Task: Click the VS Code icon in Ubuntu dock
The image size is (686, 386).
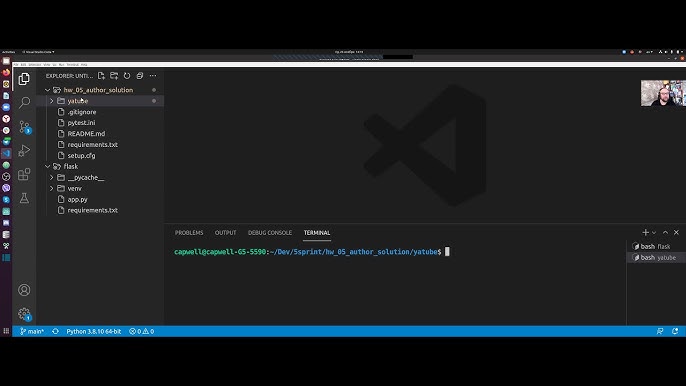Action: [6, 153]
